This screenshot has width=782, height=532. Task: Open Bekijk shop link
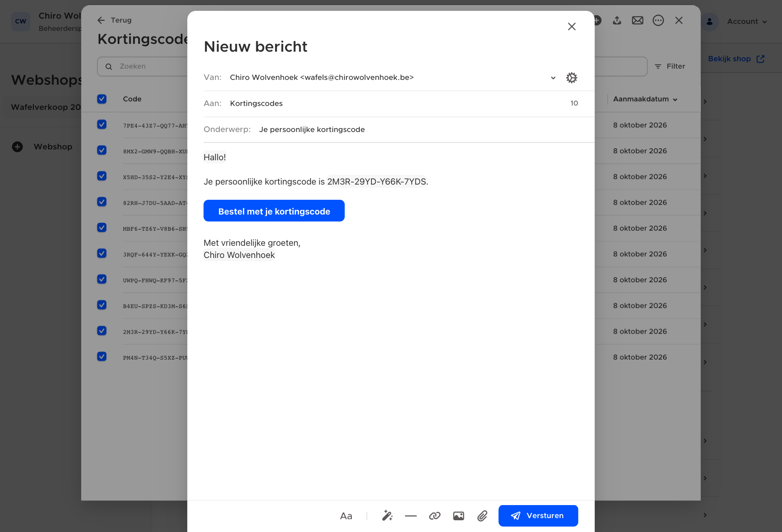tap(736, 59)
